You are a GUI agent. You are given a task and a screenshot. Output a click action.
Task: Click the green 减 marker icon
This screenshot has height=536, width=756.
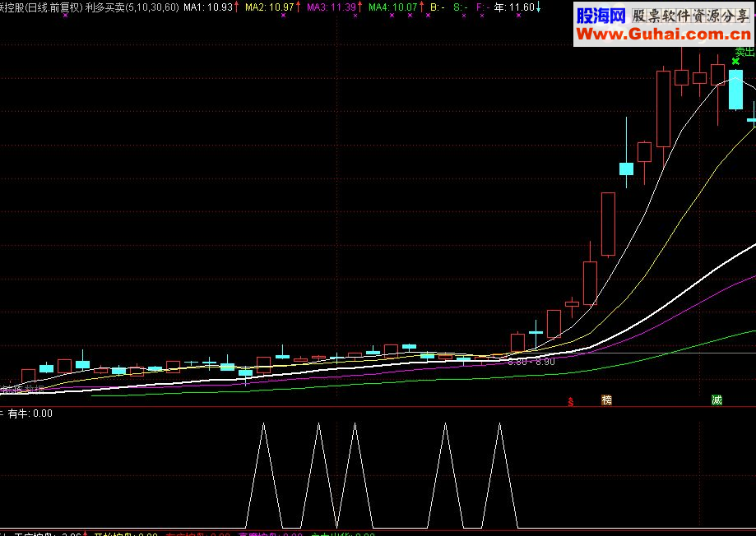point(717,400)
